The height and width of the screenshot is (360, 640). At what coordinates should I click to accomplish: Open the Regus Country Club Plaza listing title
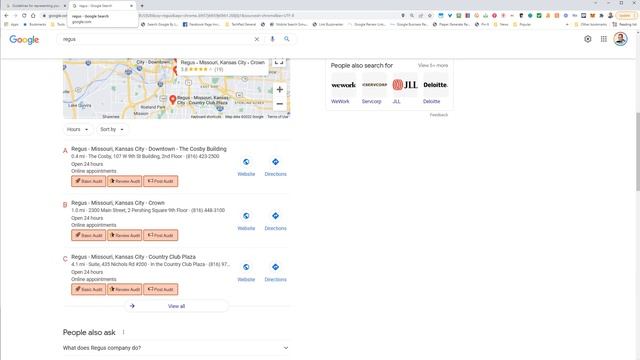(133, 257)
